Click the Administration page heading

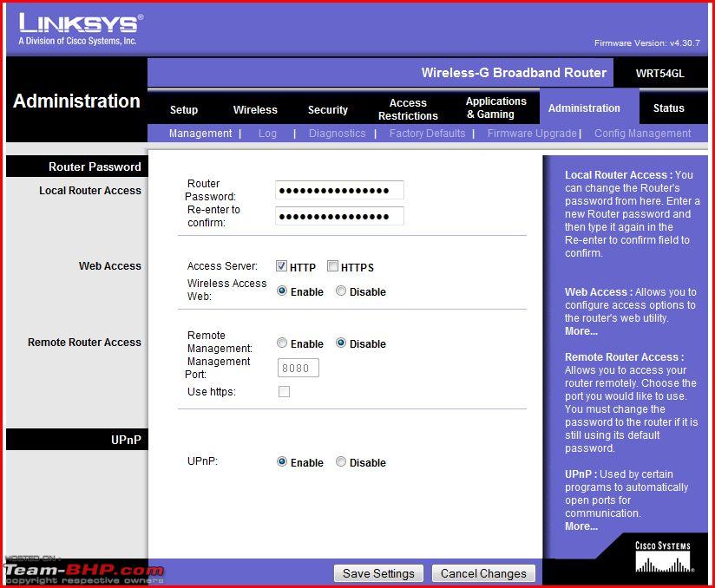tap(76, 101)
